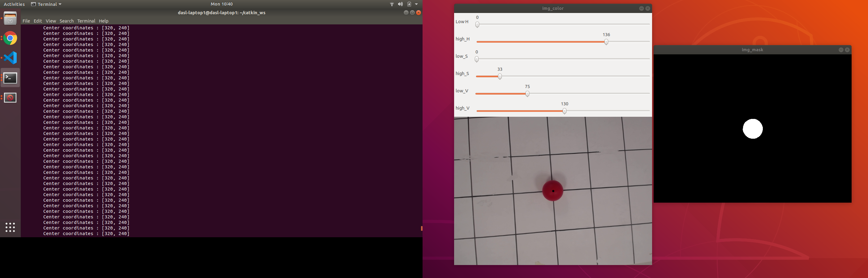Minimize the Terminal window
This screenshot has height=278, width=868.
tap(406, 12)
